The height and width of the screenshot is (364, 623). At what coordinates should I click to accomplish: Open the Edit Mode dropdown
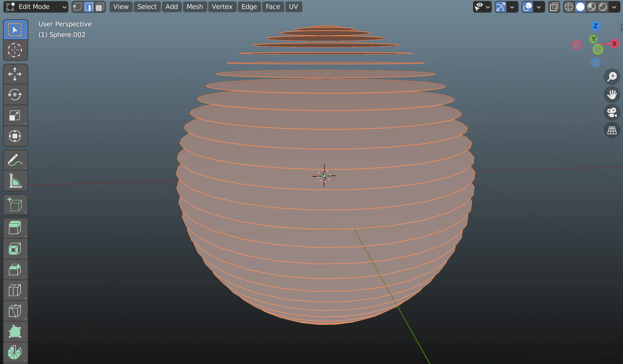pyautogui.click(x=36, y=7)
